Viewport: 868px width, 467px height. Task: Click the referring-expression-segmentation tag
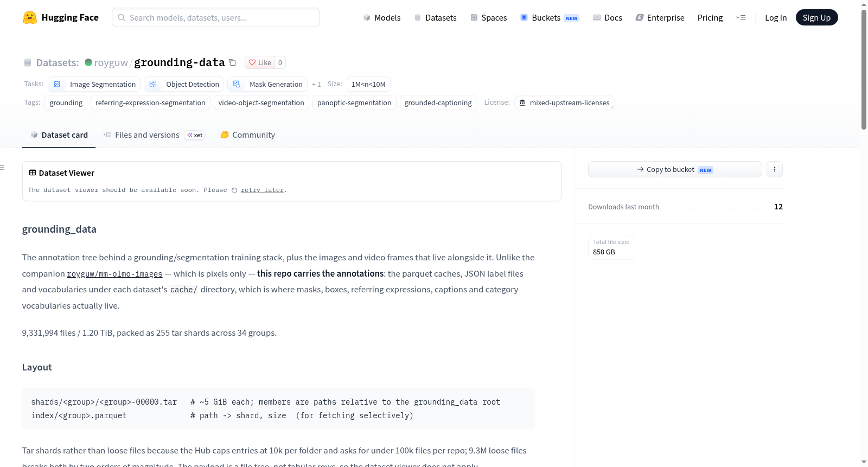tap(150, 103)
